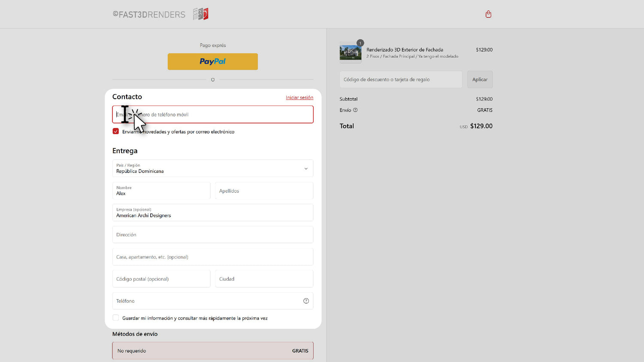Click the phone field help icon
Image resolution: width=644 pixels, height=362 pixels.
306,301
